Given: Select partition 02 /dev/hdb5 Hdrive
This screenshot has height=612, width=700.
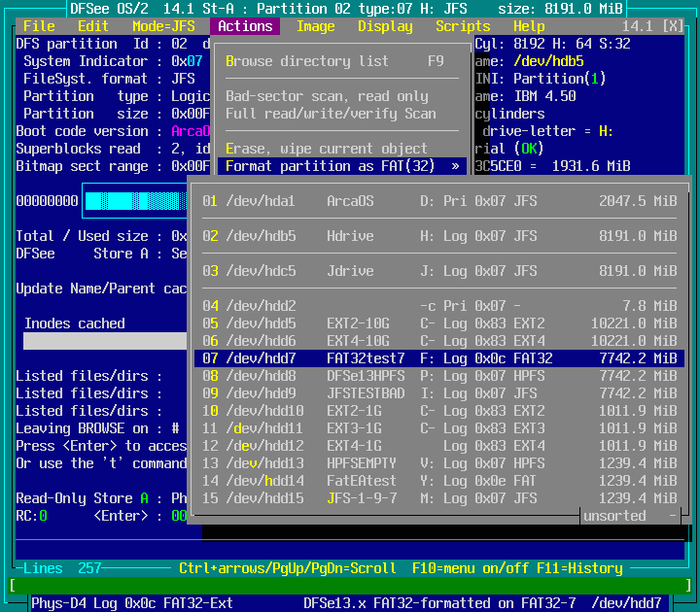Looking at the screenshot, I should tap(439, 236).
